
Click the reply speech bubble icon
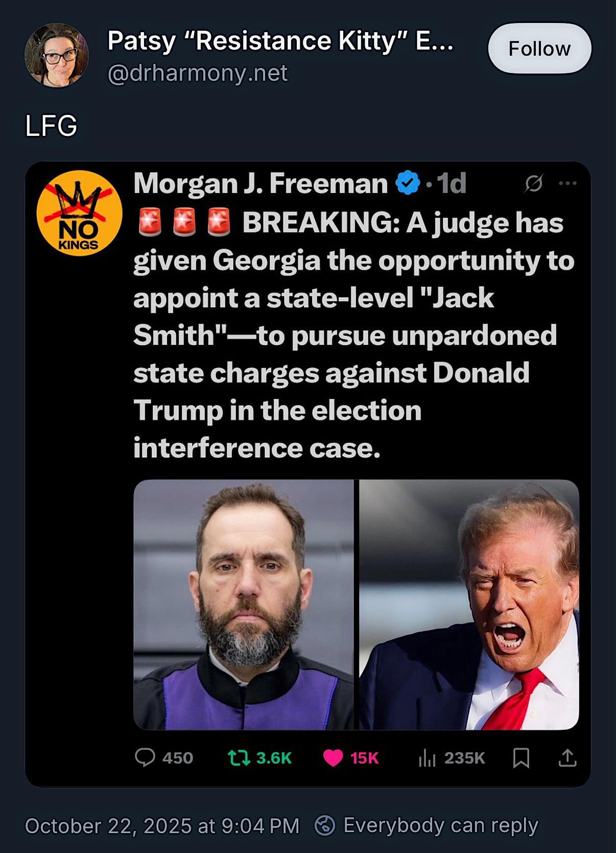tap(145, 757)
